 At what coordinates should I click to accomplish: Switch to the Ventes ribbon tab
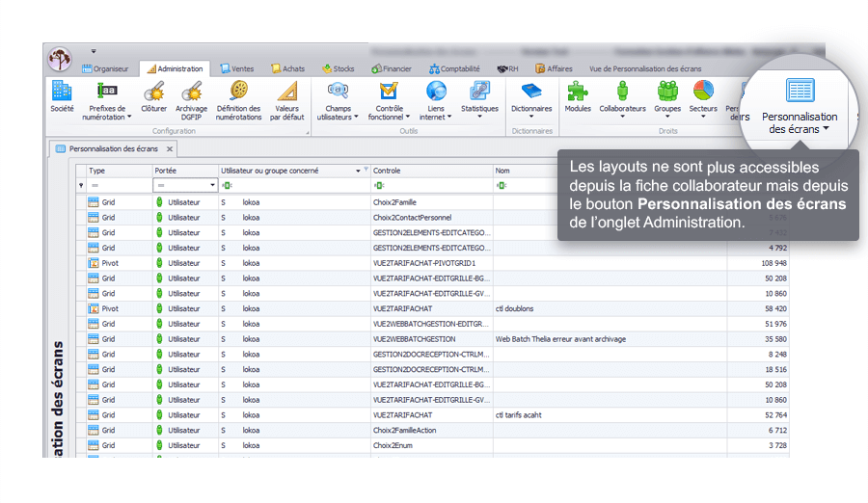237,69
